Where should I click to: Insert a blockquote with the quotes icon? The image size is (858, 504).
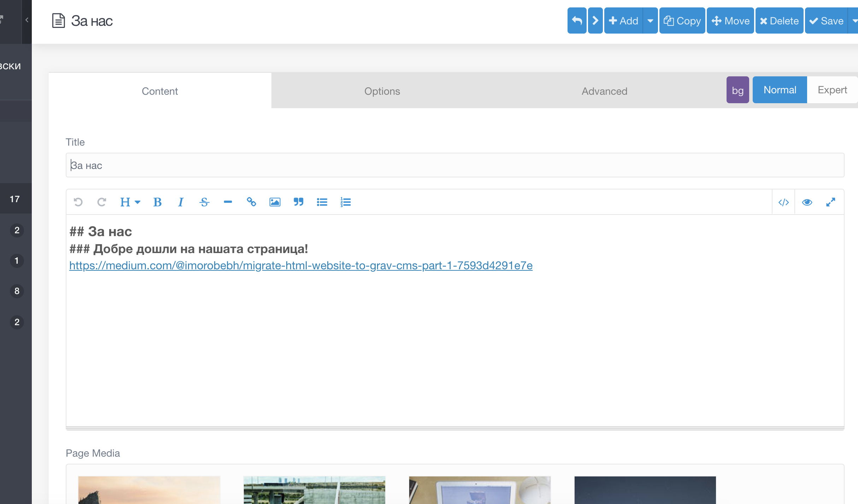[x=299, y=202]
